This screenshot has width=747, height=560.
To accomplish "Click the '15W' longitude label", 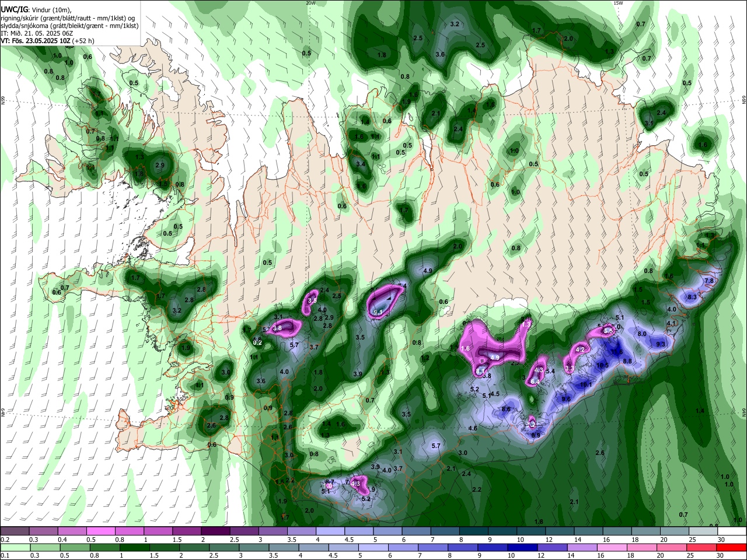I will (x=618, y=3).
